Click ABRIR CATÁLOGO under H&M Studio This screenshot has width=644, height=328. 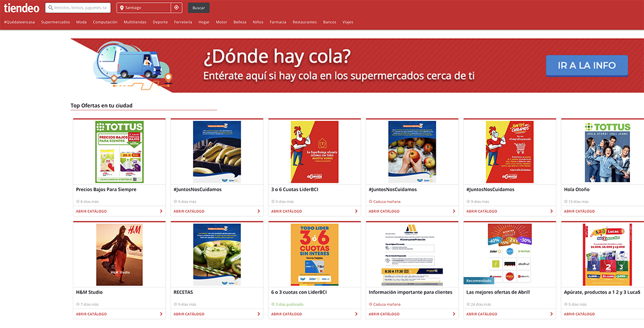91,314
